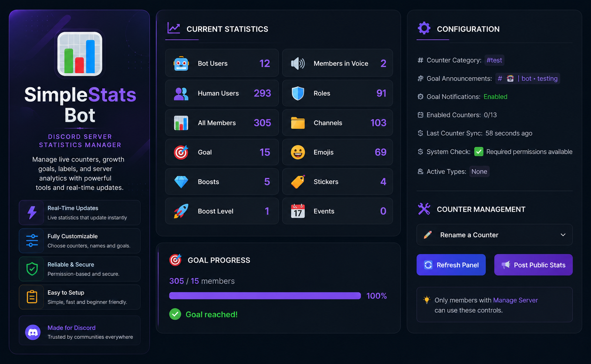Click the pencil icon in Rename a Counter

[x=428, y=235]
